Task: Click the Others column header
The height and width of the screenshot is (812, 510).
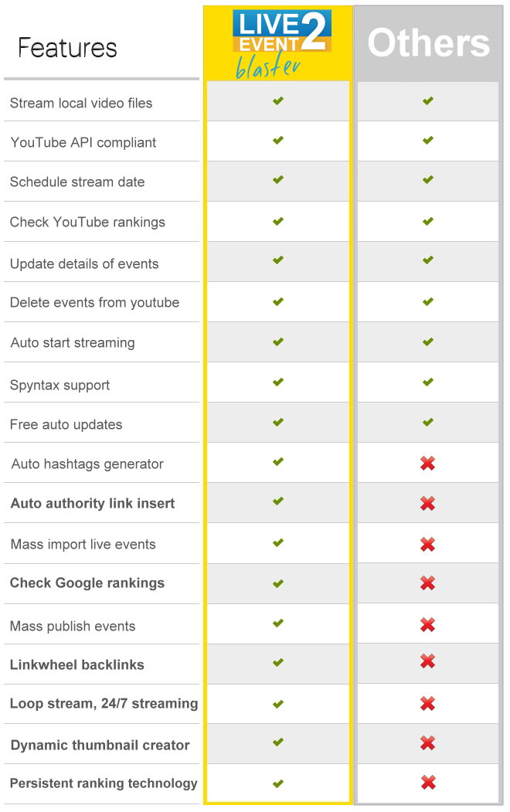Action: (428, 43)
